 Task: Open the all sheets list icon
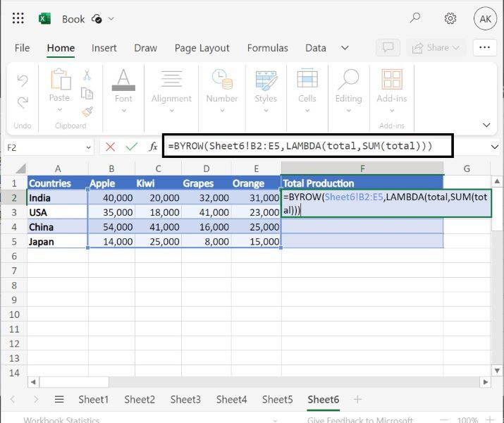59,399
